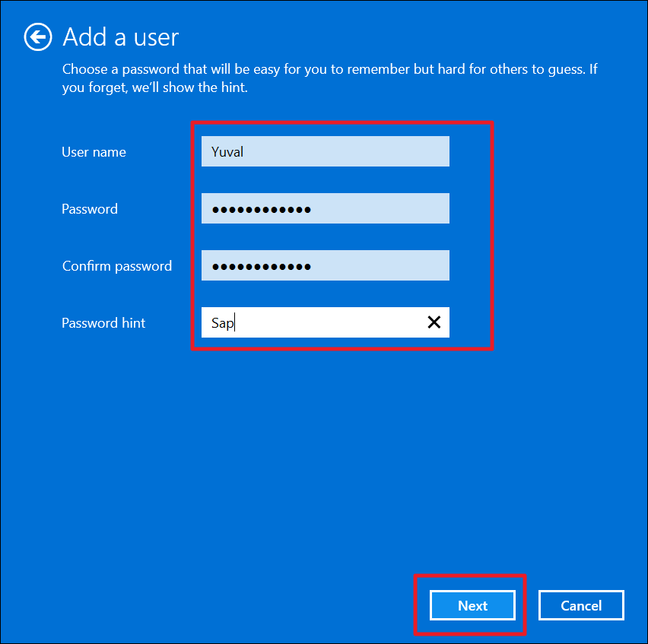This screenshot has height=644, width=648.
Task: Click the 'Password' label text
Action: point(90,209)
